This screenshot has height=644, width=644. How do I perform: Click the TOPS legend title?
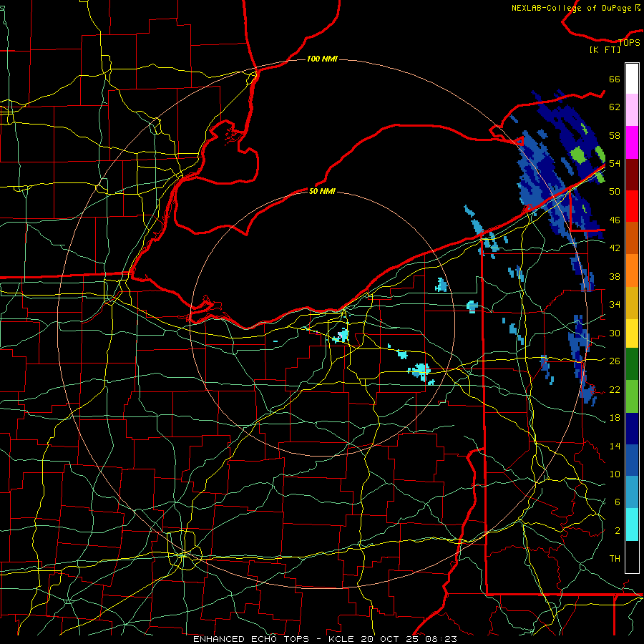[629, 42]
